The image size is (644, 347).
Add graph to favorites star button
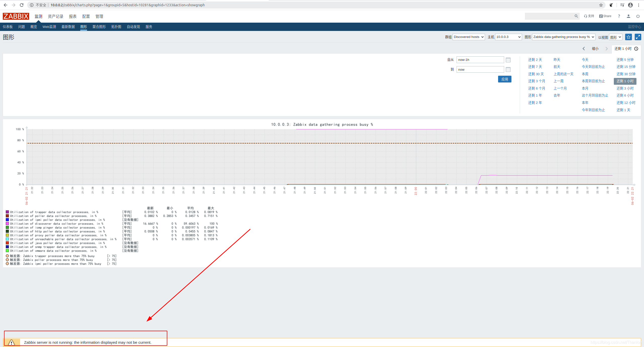[x=628, y=37]
